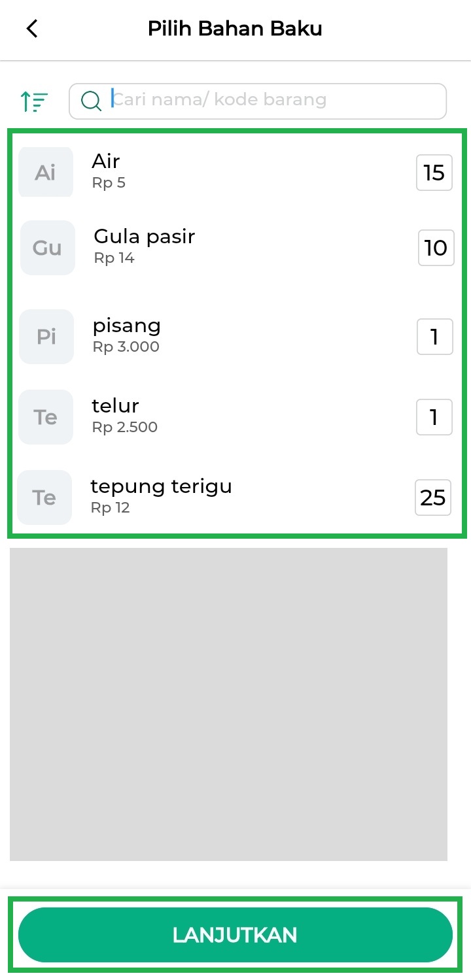
Task: Pick the tepung terigu item name
Action: pos(162,486)
